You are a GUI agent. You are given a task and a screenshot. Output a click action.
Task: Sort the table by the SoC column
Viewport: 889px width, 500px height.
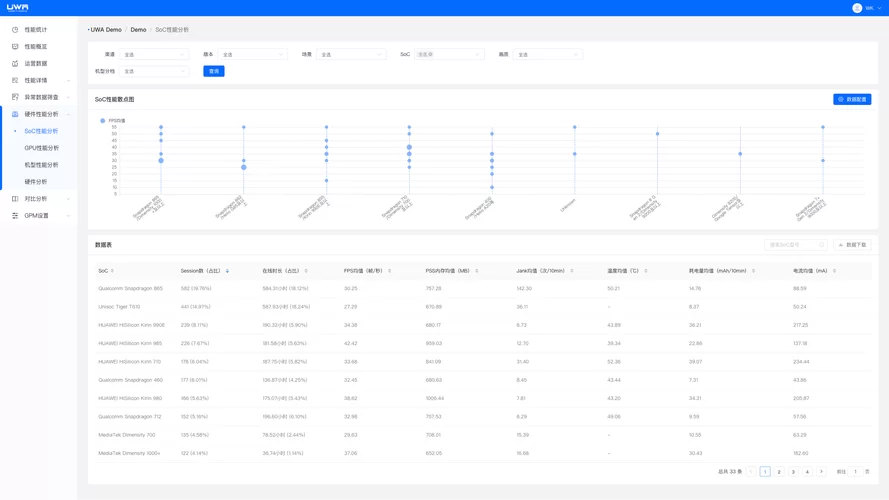pyautogui.click(x=112, y=271)
